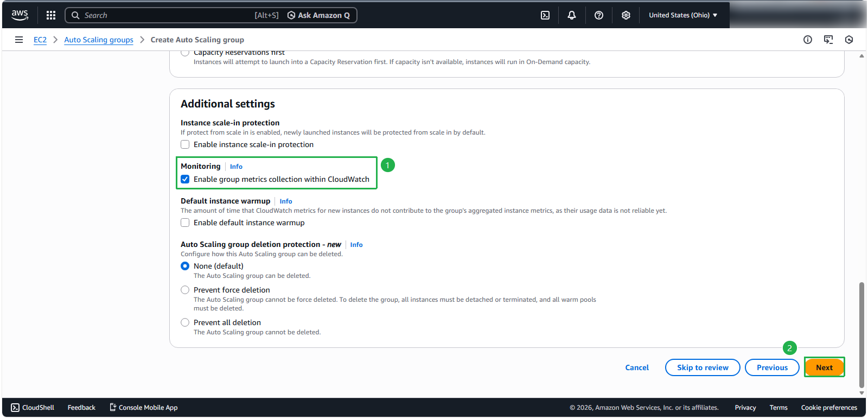This screenshot has height=419, width=868.
Task: Click the orange Next button
Action: point(824,367)
